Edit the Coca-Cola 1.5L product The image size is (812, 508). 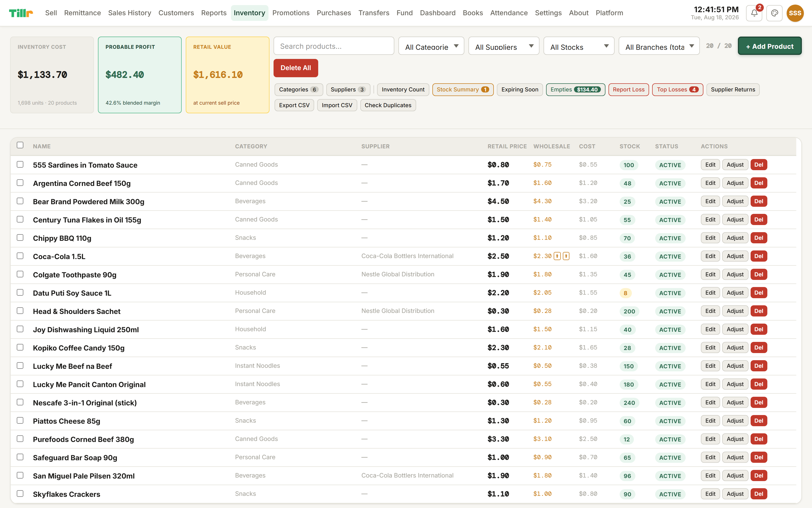710,256
